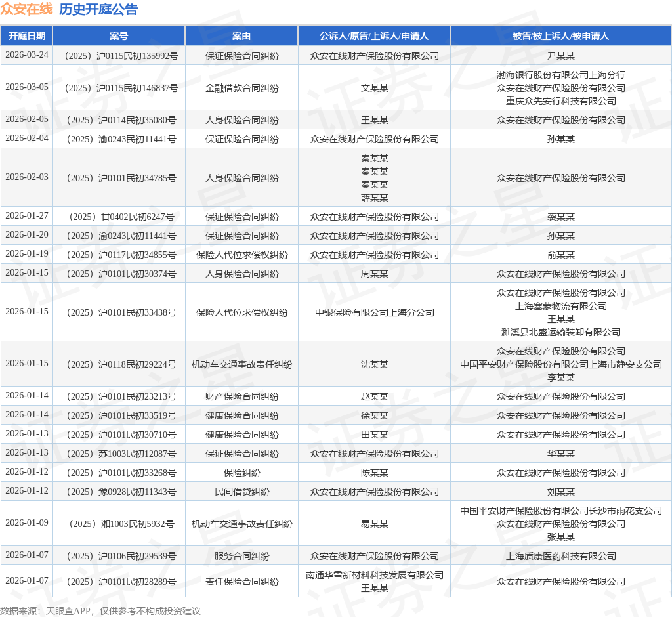
Task: Click plaintiff 赵某某
Action: pyautogui.click(x=375, y=396)
